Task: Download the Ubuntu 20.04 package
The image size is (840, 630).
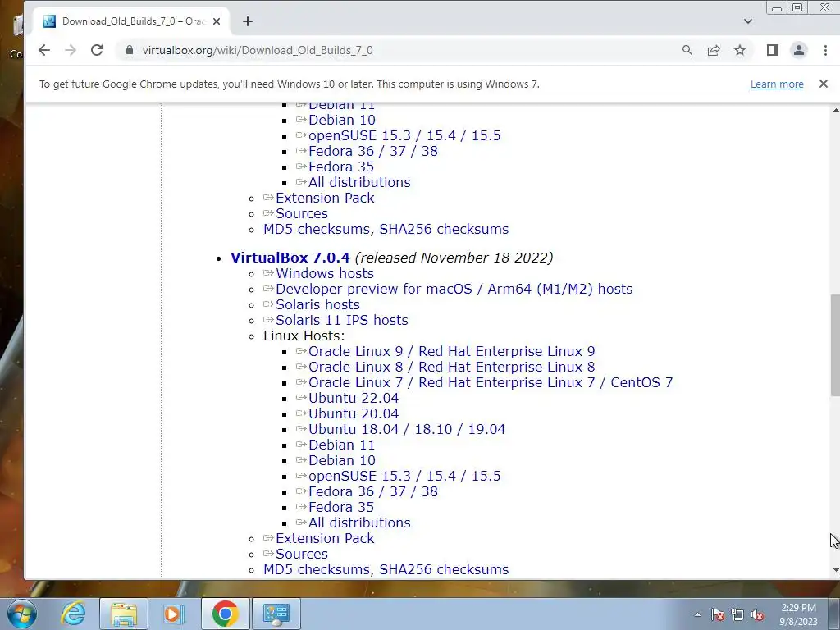Action: coord(354,413)
